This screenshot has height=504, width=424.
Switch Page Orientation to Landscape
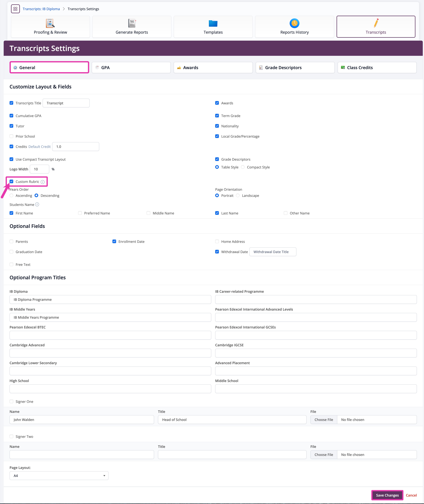pos(238,195)
